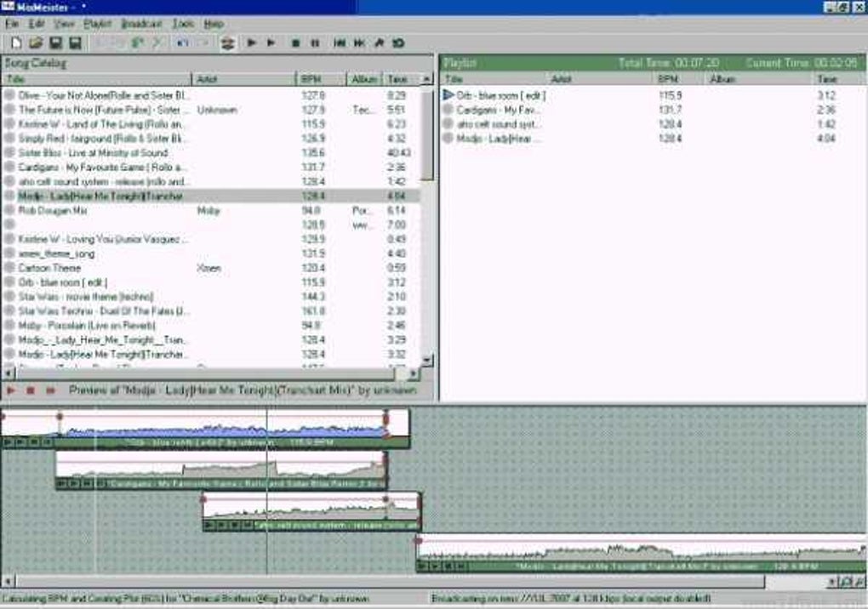This screenshot has height=609, width=868.
Task: Click rightmost zoom icon at timeline bottom
Action: 859,581
